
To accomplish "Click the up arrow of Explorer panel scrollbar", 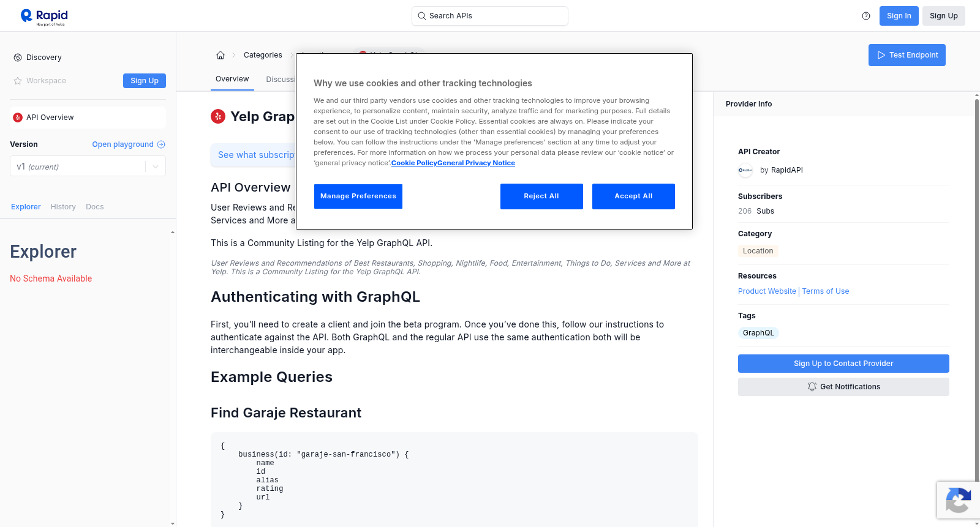I will 173,233.
